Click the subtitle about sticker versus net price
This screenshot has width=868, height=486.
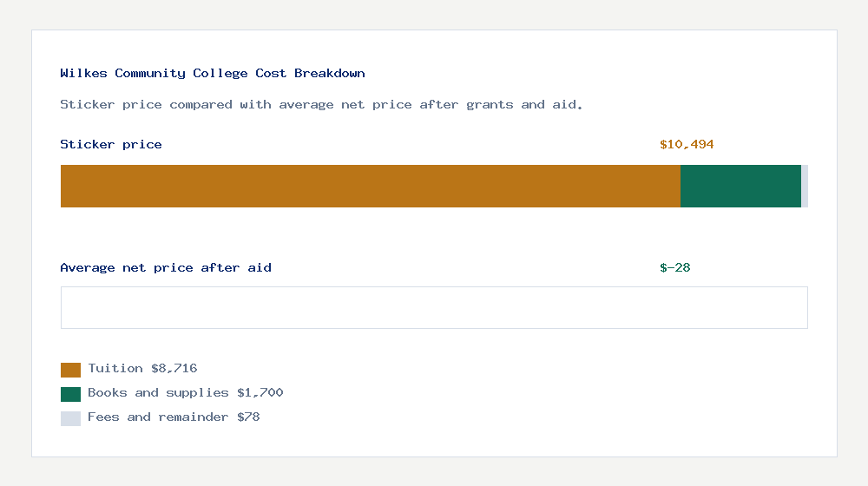pyautogui.click(x=322, y=104)
